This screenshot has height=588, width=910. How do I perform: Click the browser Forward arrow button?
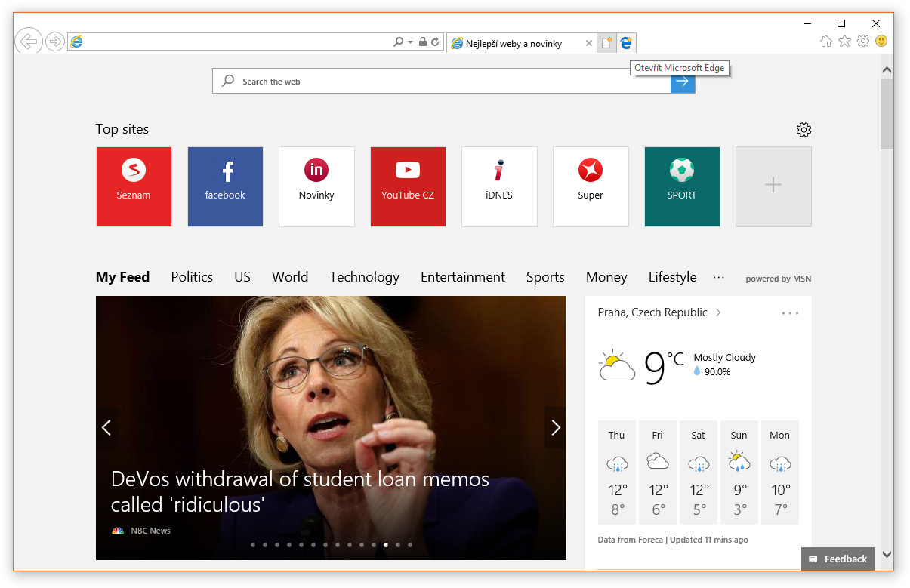click(x=55, y=42)
